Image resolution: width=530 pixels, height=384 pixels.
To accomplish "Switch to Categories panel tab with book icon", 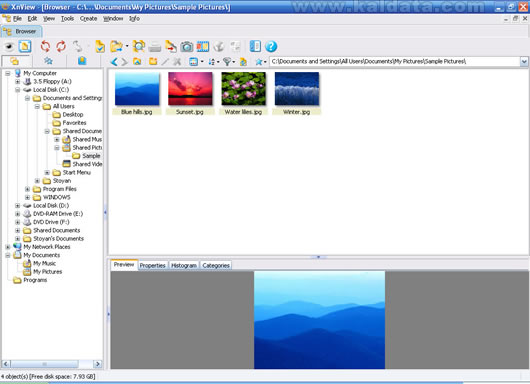I will [x=82, y=61].
